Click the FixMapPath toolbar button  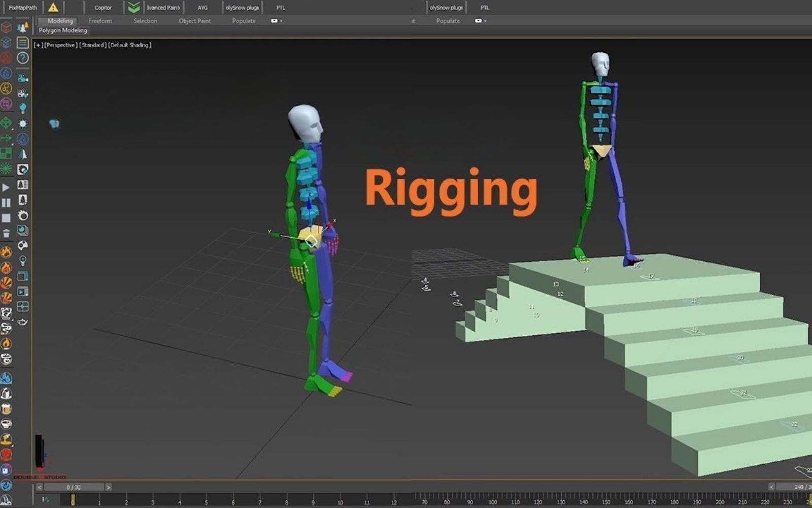[x=23, y=8]
